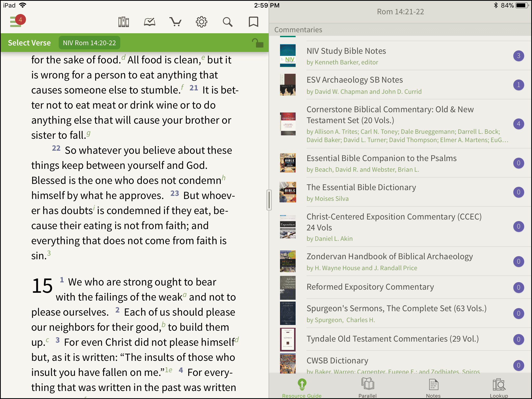532x399 pixels.
Task: Tap Reformed Expository cover thumbnail
Action: click(288, 288)
